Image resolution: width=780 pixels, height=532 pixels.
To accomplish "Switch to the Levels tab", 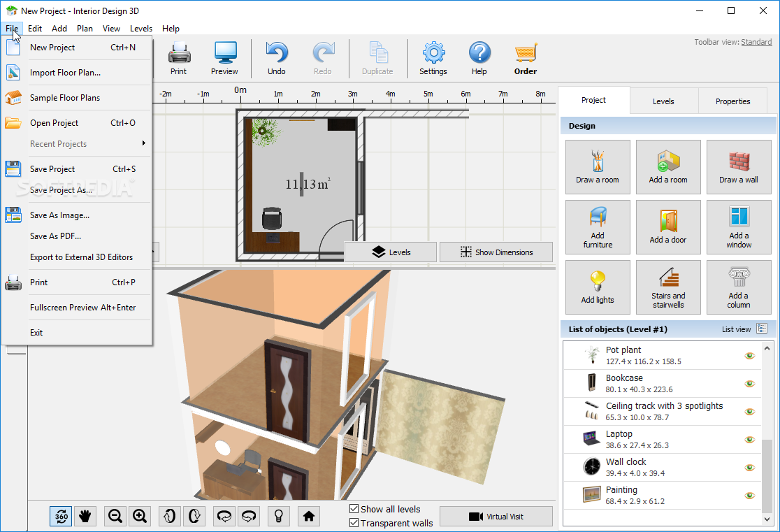I will [663, 101].
